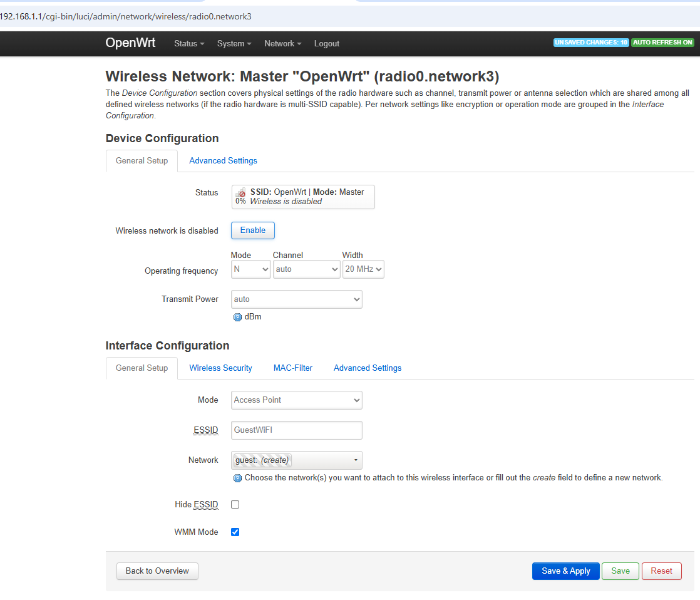Switch to Device Configuration Advanced Settings tab
Viewport: 700px width, 600px height.
pos(224,161)
